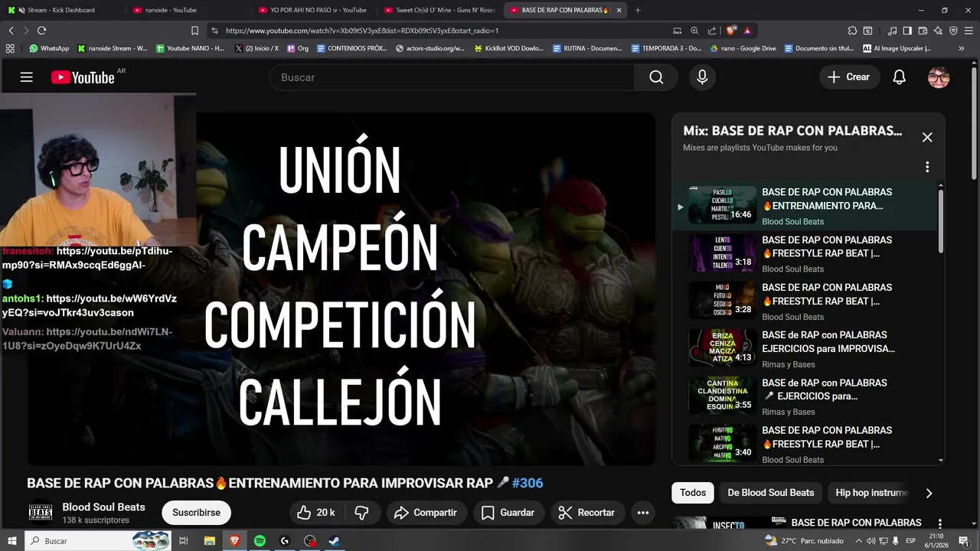Open more actions next to Recortar
980x551 pixels.
[x=643, y=513]
